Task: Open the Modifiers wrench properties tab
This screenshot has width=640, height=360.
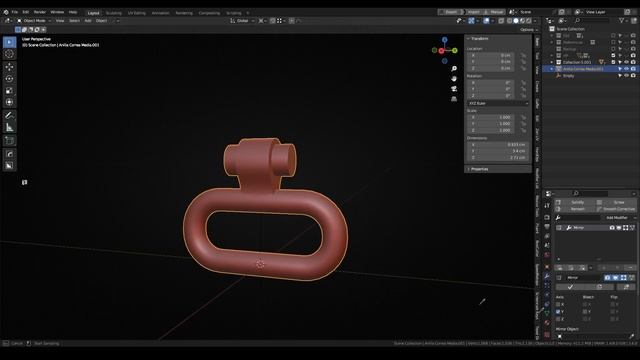Action: pyautogui.click(x=547, y=276)
